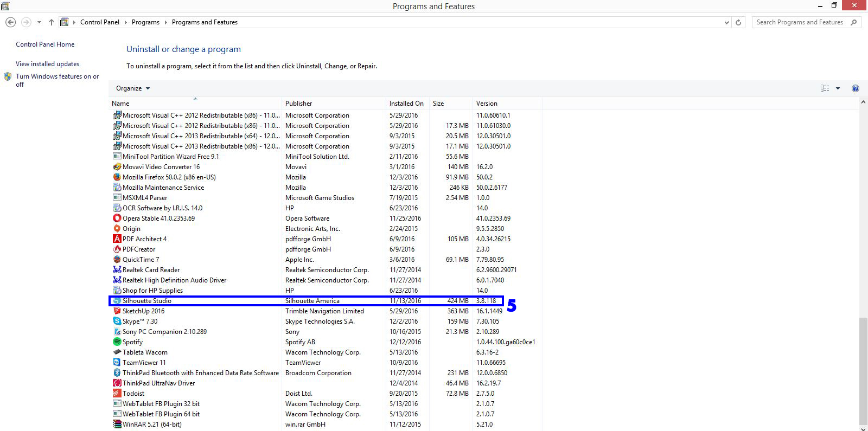Click the Origin program icon
This screenshot has width=868, height=431.
click(x=117, y=229)
